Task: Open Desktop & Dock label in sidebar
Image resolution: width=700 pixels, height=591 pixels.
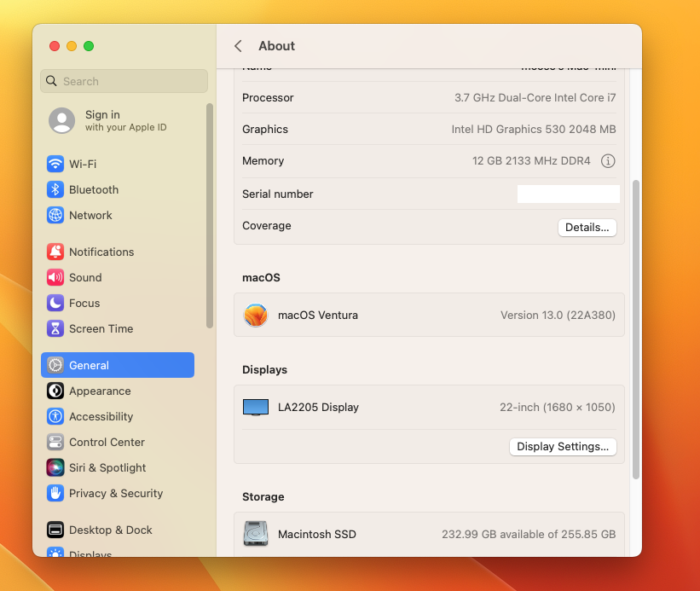Action: pyautogui.click(x=110, y=530)
